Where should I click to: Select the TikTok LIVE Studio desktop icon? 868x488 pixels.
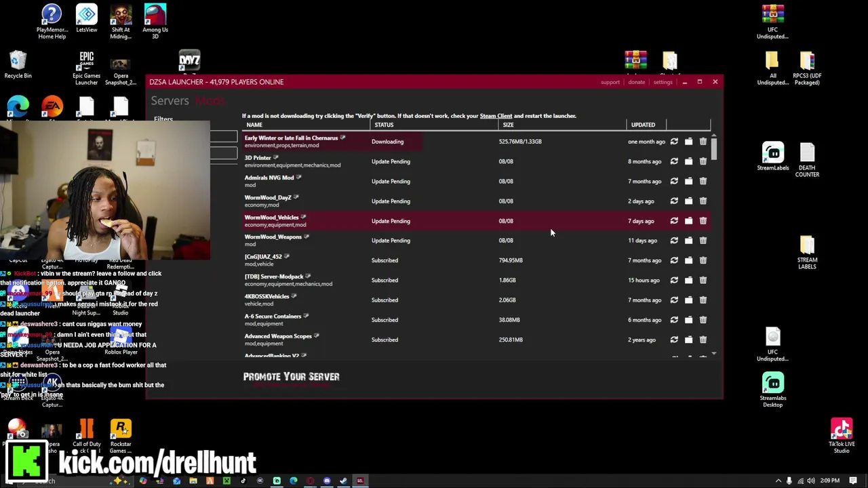click(x=842, y=436)
